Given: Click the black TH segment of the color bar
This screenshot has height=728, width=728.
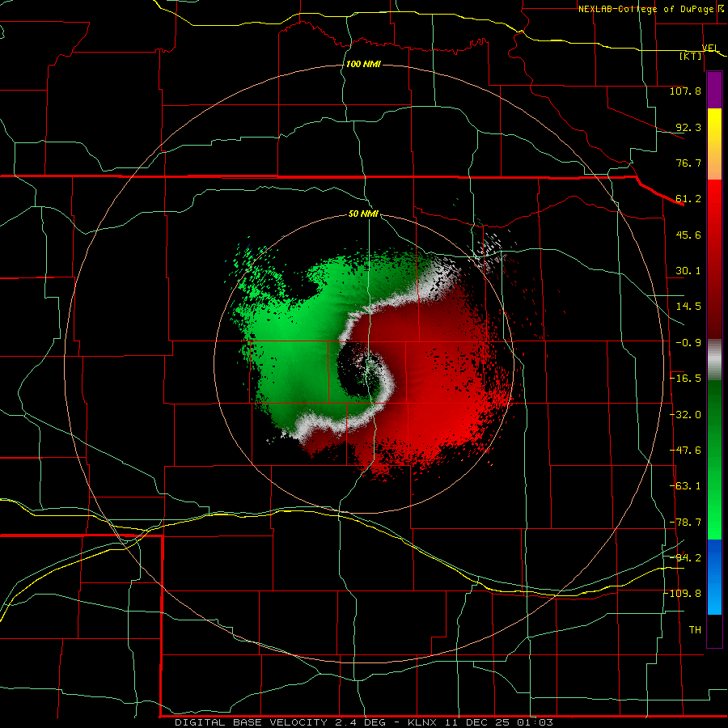Looking at the screenshot, I should [x=714, y=631].
